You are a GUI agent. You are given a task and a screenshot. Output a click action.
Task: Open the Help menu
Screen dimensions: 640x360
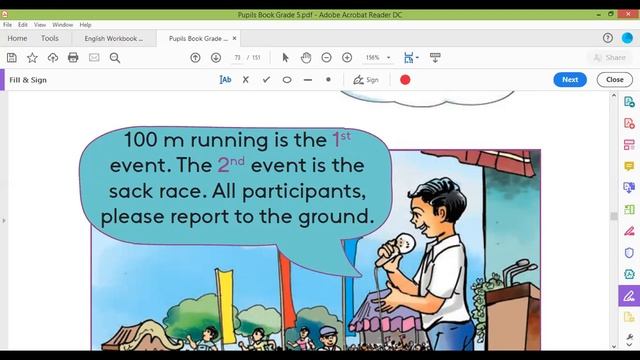click(x=85, y=25)
